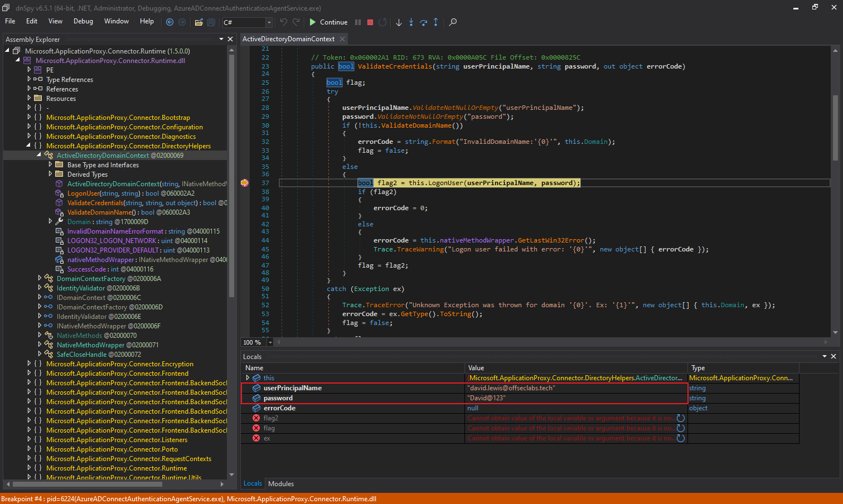Open the Edit menu
The image size is (843, 504).
coord(32,21)
